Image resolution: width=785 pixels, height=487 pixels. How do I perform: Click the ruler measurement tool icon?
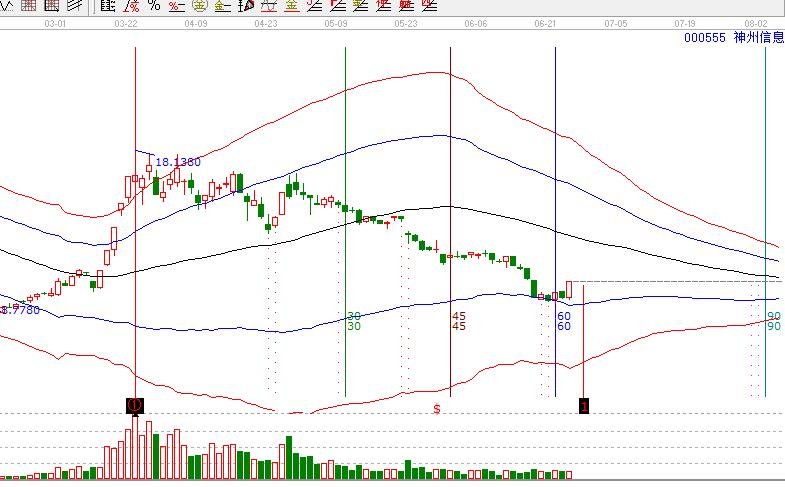pyautogui.click(x=107, y=5)
